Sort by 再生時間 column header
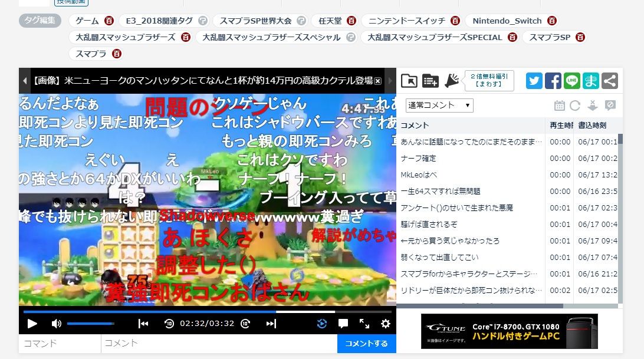The height and width of the screenshot is (359, 644). (x=560, y=126)
